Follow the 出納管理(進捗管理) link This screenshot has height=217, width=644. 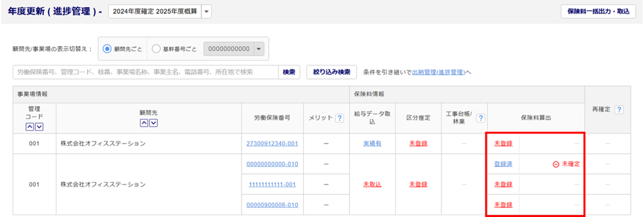coord(438,73)
